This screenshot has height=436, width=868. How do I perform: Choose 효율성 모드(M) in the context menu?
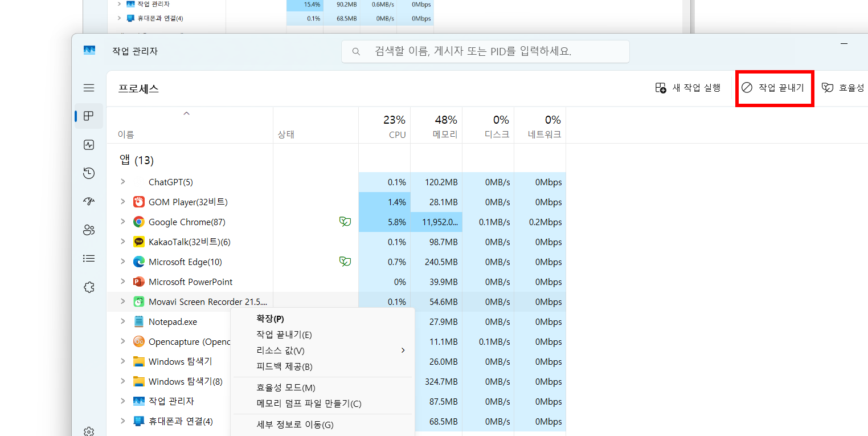click(x=322, y=388)
